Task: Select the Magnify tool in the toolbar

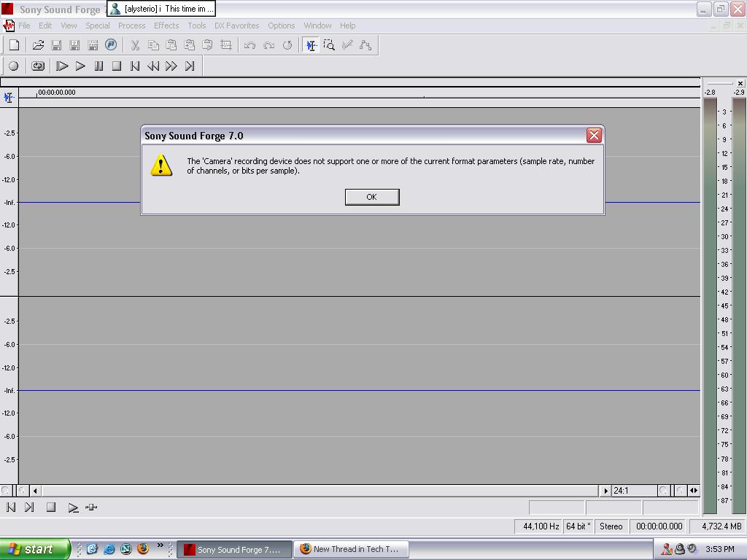Action: [x=329, y=45]
